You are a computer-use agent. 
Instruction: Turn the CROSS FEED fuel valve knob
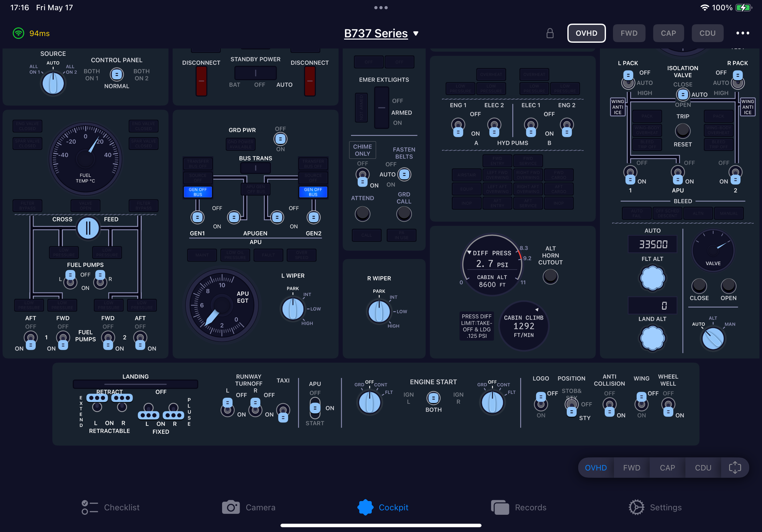coord(88,228)
